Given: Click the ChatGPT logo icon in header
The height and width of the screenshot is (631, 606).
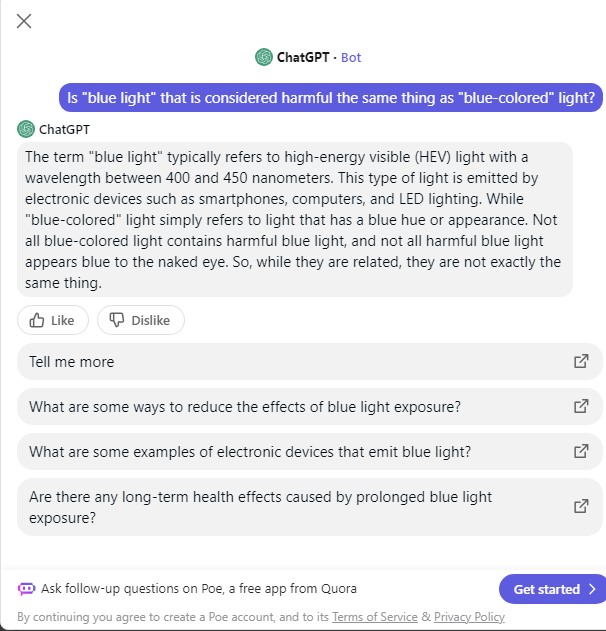Looking at the screenshot, I should [x=264, y=57].
